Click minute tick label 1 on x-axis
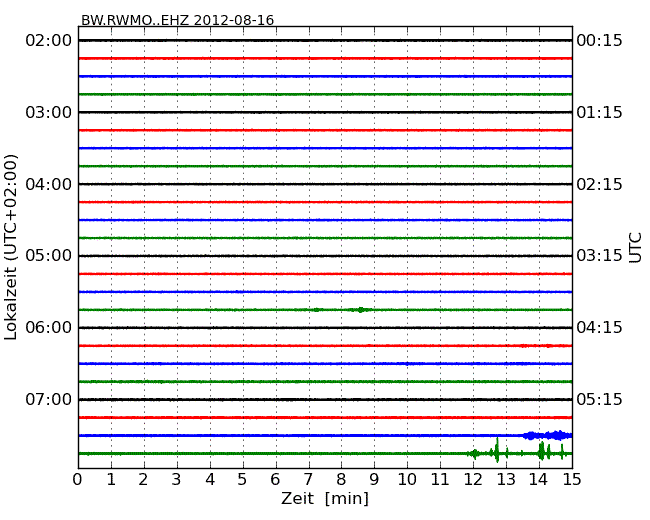This screenshot has width=650, height=520. click(x=111, y=480)
